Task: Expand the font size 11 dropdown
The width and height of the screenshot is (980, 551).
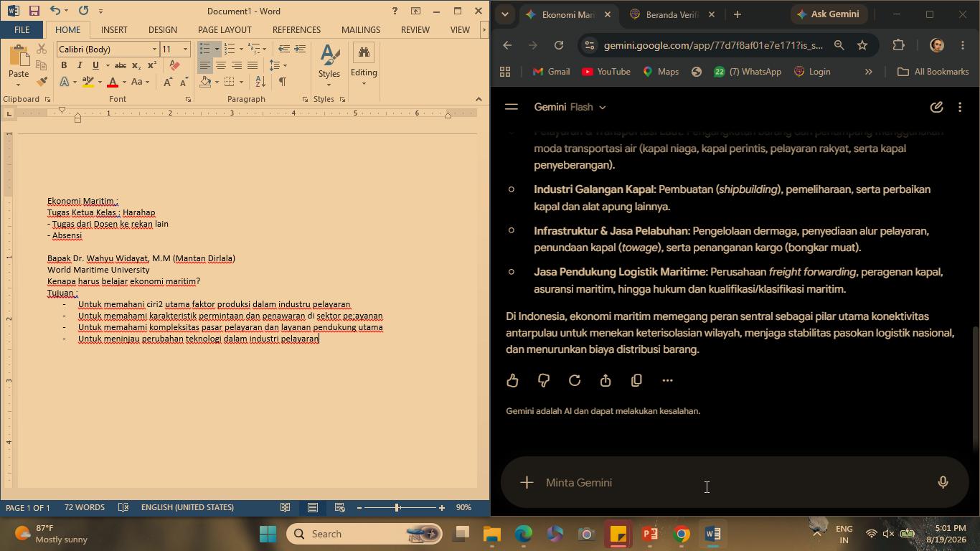Action: click(x=185, y=50)
